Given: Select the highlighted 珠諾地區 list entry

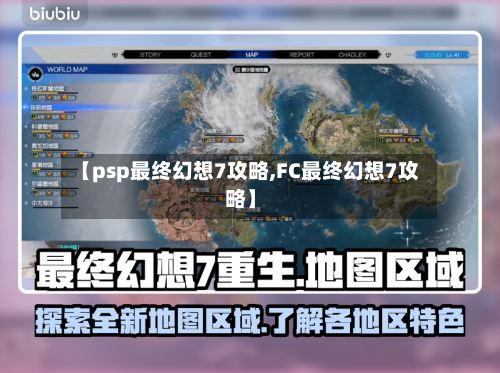Looking at the screenshot, I should click(42, 107).
